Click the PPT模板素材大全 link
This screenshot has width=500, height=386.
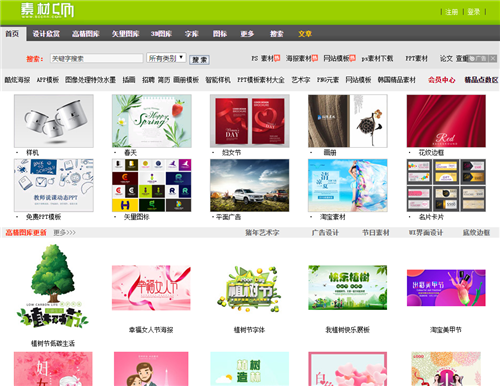click(x=261, y=80)
